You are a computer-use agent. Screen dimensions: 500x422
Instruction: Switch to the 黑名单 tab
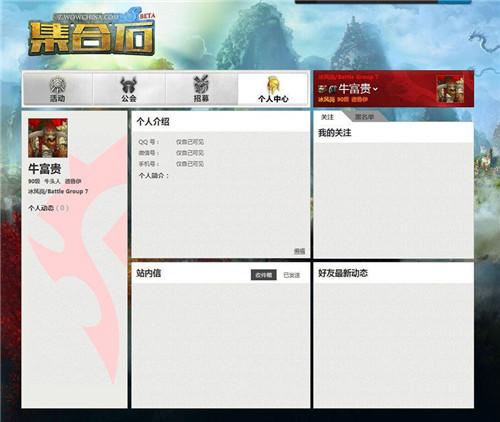coord(364,117)
